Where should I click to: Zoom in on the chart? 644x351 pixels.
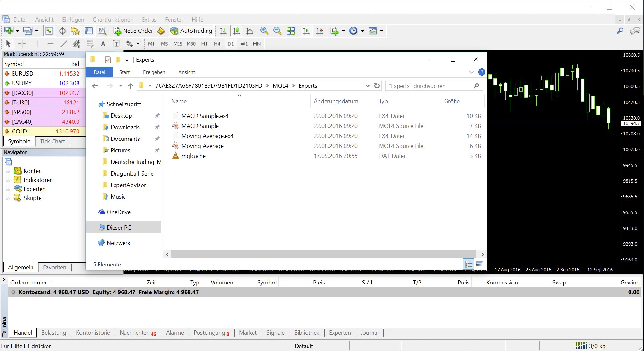tap(264, 31)
